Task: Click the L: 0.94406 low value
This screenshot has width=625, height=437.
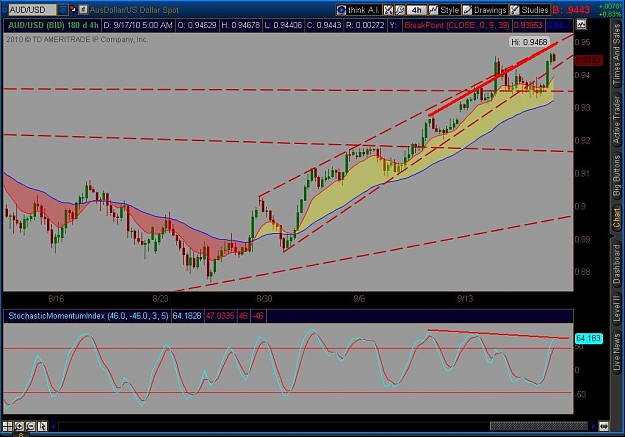Action: point(283,25)
